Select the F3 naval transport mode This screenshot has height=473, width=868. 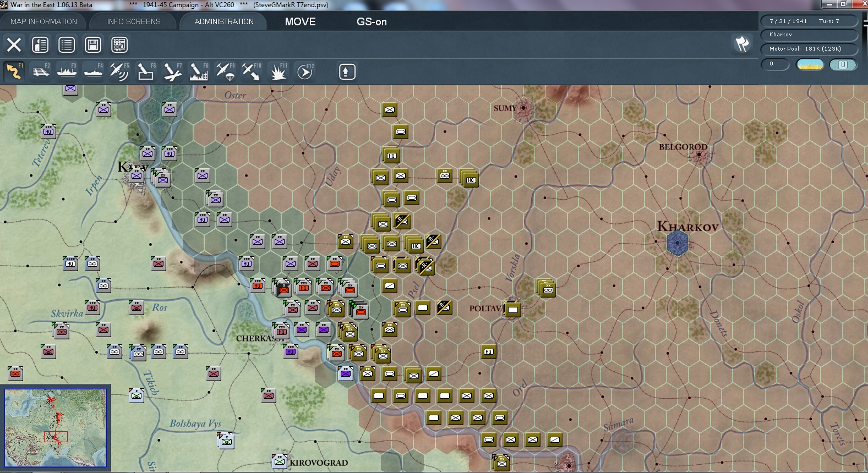pyautogui.click(x=67, y=71)
